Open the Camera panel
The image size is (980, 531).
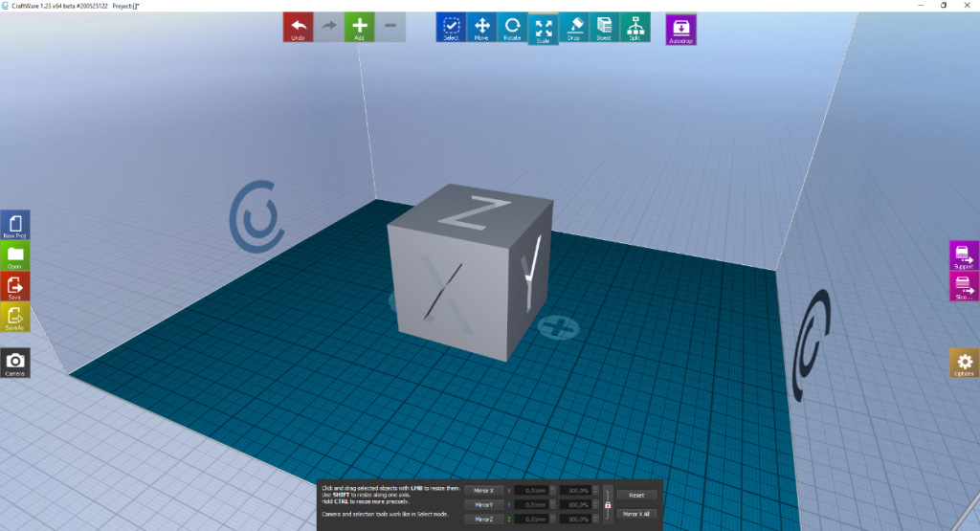tap(15, 363)
